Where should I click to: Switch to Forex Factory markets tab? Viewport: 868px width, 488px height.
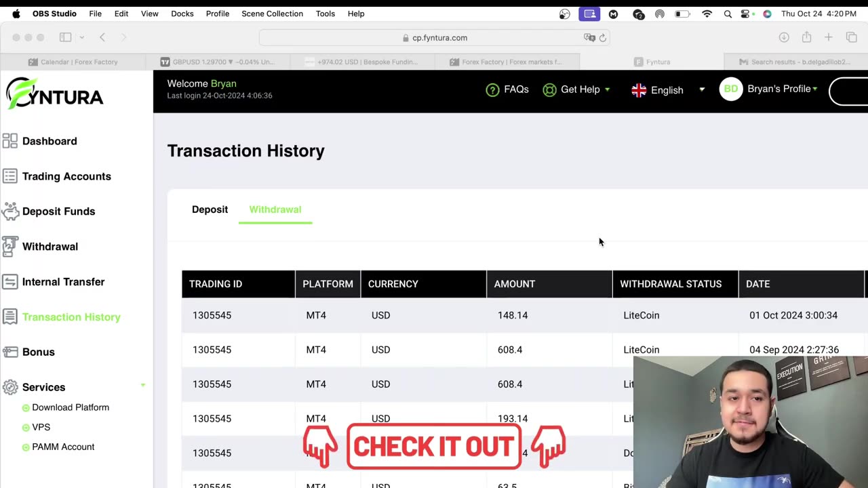point(507,62)
